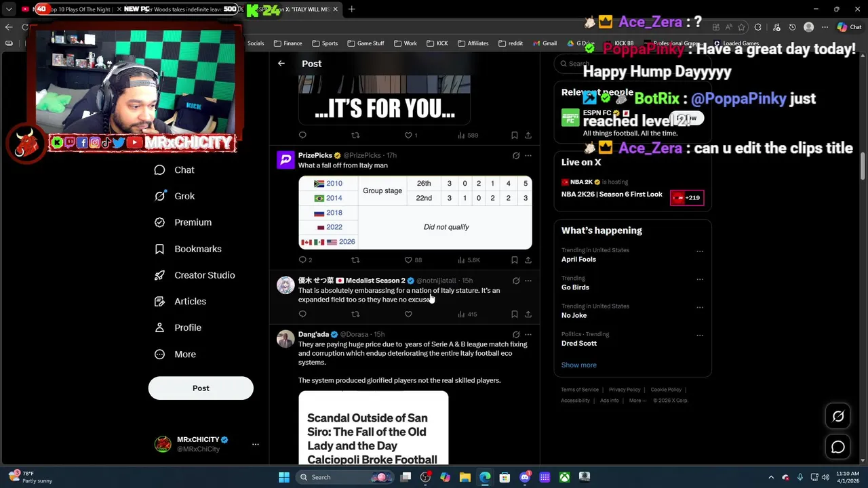The image size is (868, 488).
Task: Open Grok actions on the Medalist Season 2 post
Action: 516,281
